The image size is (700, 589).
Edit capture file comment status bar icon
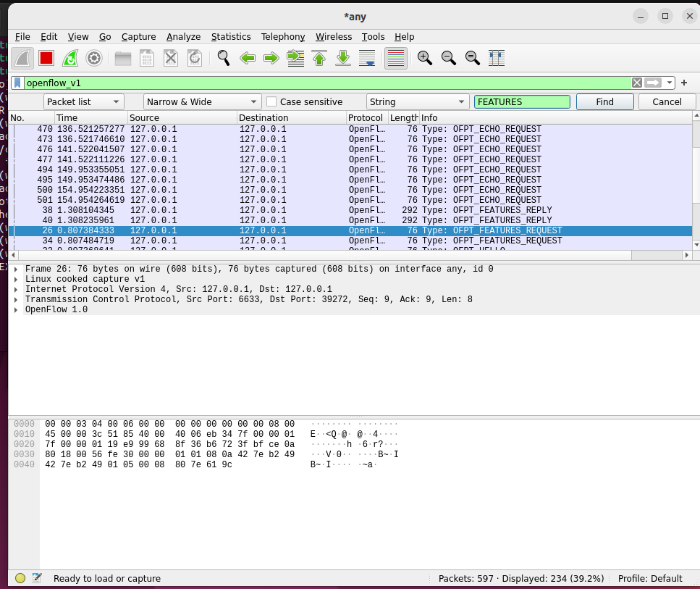37,578
